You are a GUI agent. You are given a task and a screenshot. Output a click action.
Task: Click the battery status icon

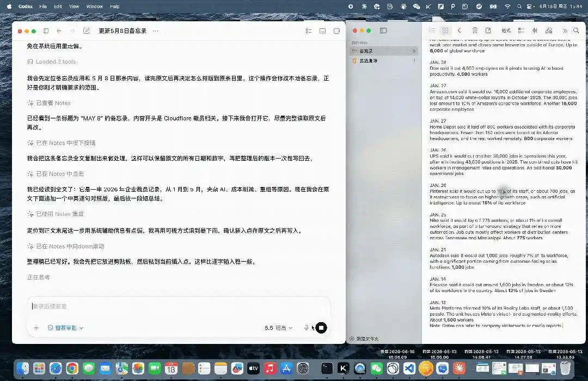click(493, 7)
